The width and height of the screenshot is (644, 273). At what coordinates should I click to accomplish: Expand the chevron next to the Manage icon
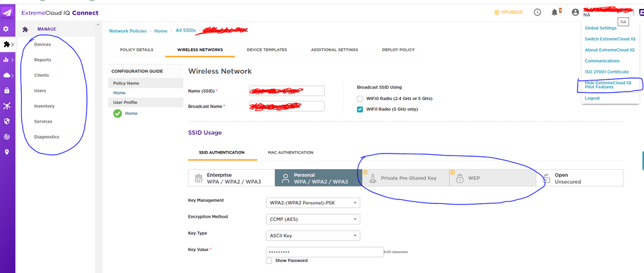[12, 45]
